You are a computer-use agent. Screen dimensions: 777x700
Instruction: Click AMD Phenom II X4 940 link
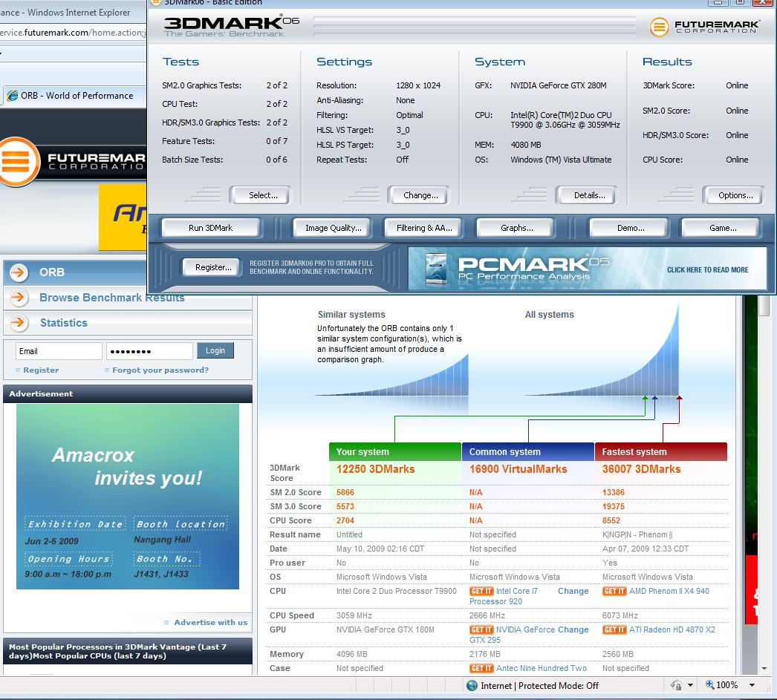pos(669,591)
